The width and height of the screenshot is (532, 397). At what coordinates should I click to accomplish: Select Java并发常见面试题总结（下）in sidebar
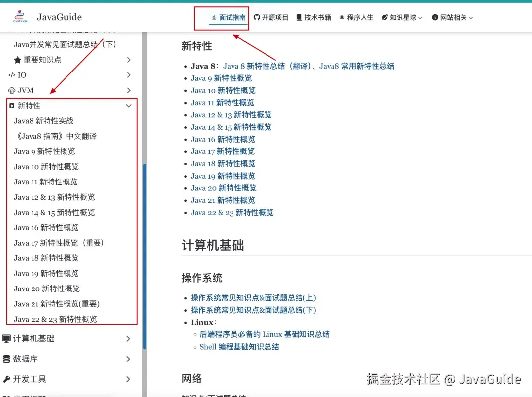tap(65, 44)
